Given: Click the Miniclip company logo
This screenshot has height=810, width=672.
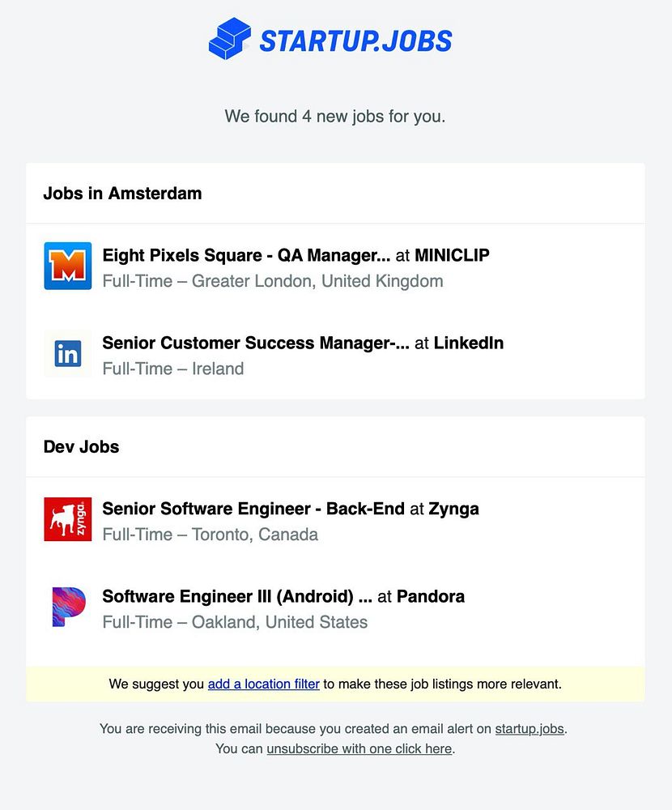Looking at the screenshot, I should pos(68,266).
